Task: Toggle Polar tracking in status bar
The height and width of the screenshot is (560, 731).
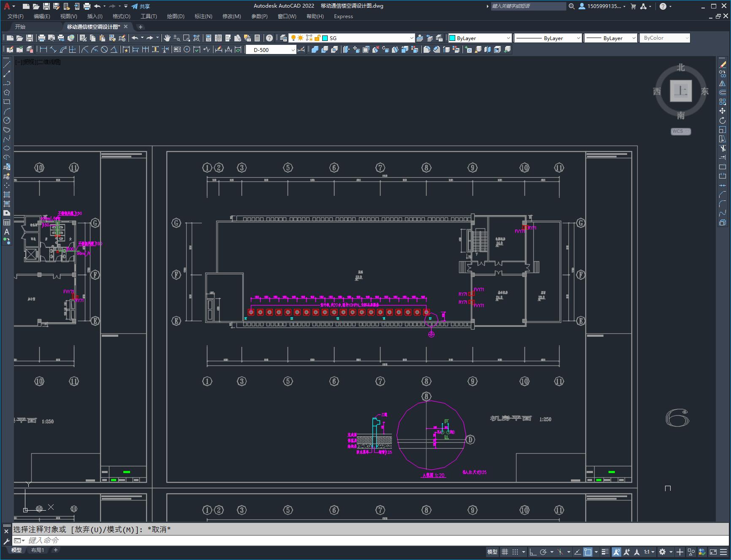Action: (543, 552)
